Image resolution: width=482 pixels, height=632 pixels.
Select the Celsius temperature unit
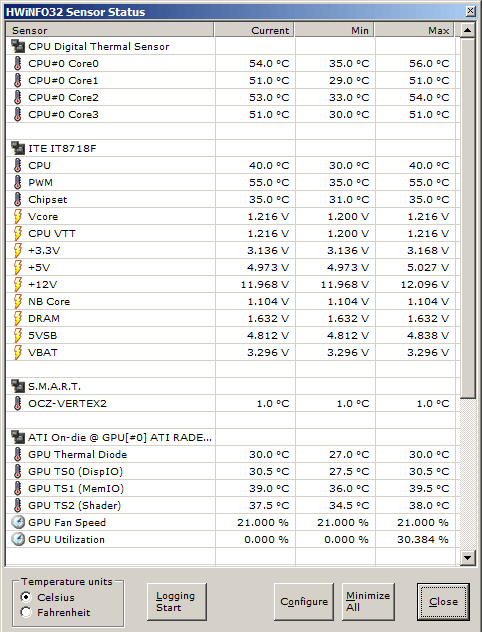(26, 597)
